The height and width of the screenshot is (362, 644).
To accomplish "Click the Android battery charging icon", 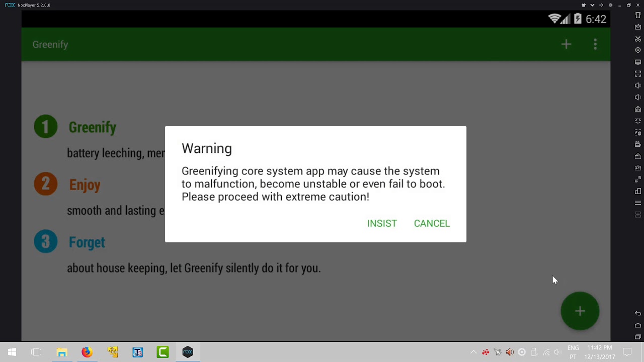I will point(578,19).
